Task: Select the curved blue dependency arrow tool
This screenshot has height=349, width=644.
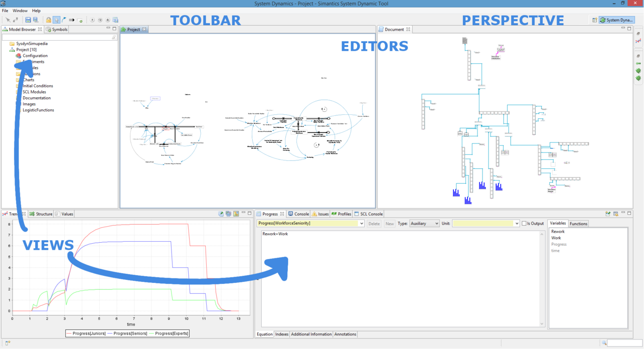Action: pos(64,20)
